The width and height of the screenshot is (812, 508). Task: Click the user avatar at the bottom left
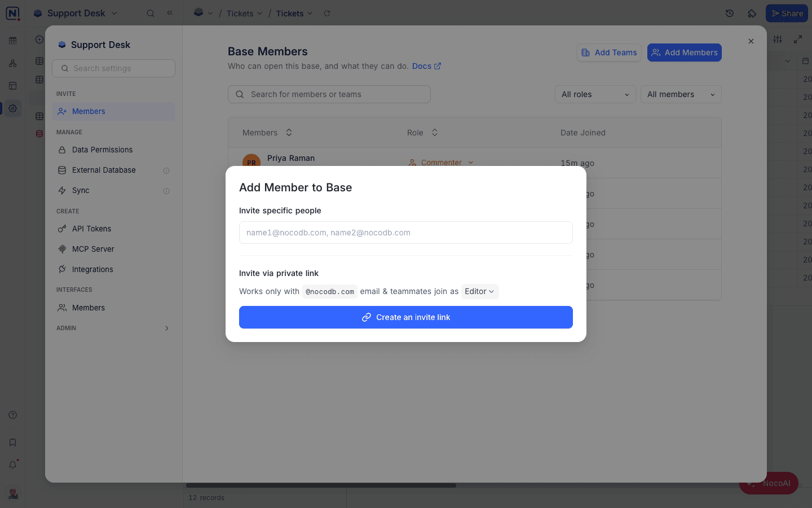13,494
